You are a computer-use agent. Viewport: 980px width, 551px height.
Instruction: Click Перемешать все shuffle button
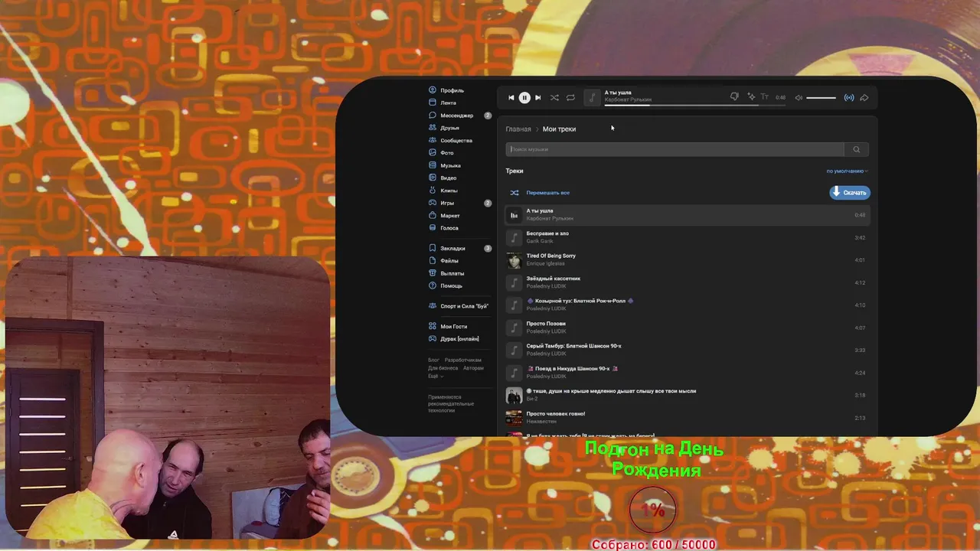[541, 193]
